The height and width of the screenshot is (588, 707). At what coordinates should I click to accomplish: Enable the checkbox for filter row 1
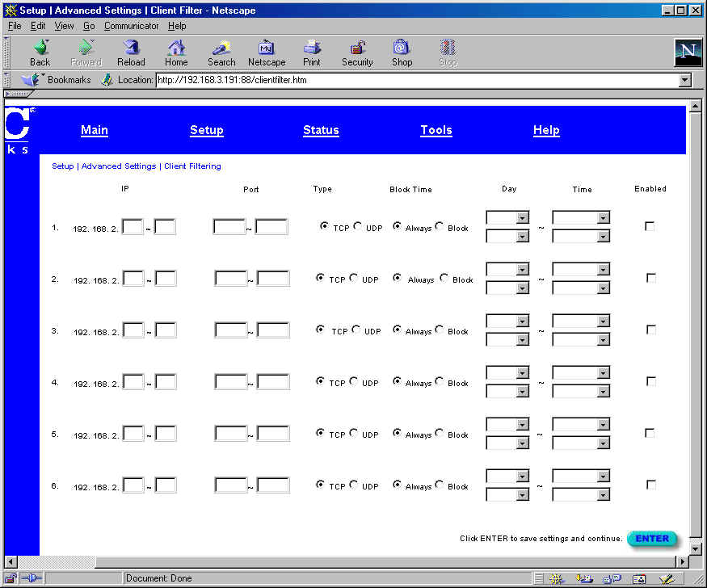click(650, 226)
